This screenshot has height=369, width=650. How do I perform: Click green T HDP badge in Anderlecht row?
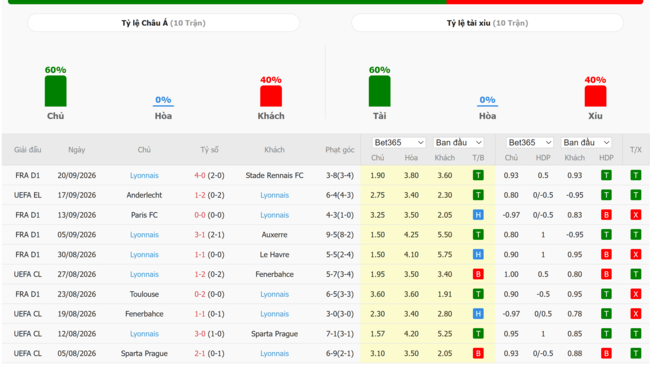[606, 195]
